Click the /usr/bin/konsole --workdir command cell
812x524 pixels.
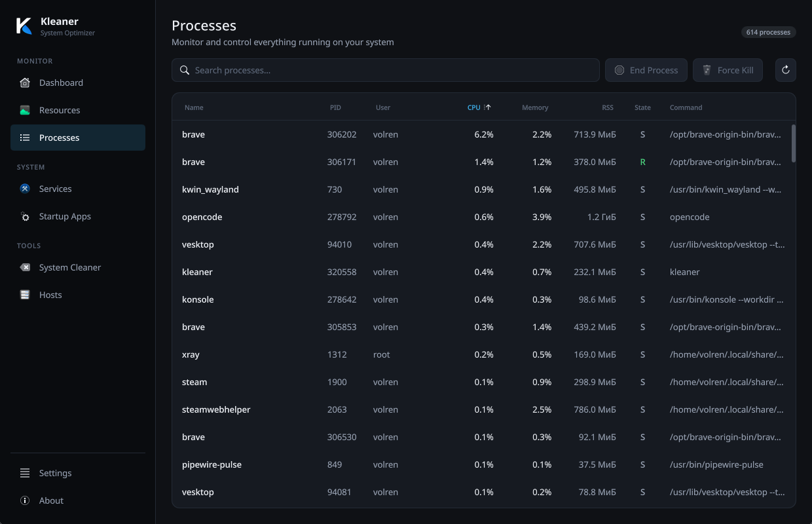[726, 299]
